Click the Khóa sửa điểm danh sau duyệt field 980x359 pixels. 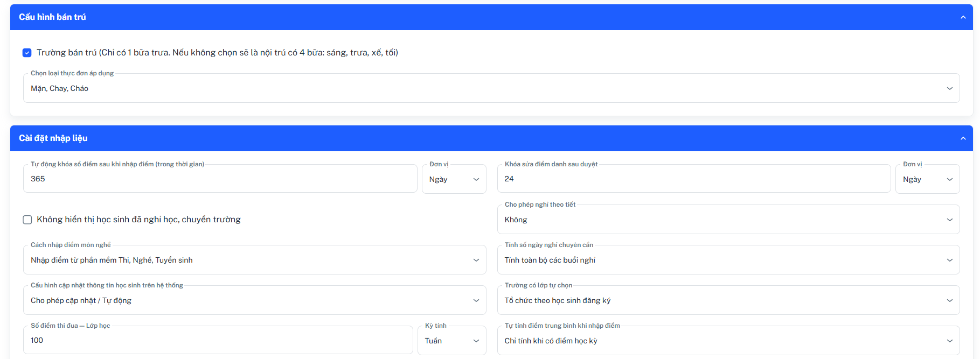click(x=694, y=179)
